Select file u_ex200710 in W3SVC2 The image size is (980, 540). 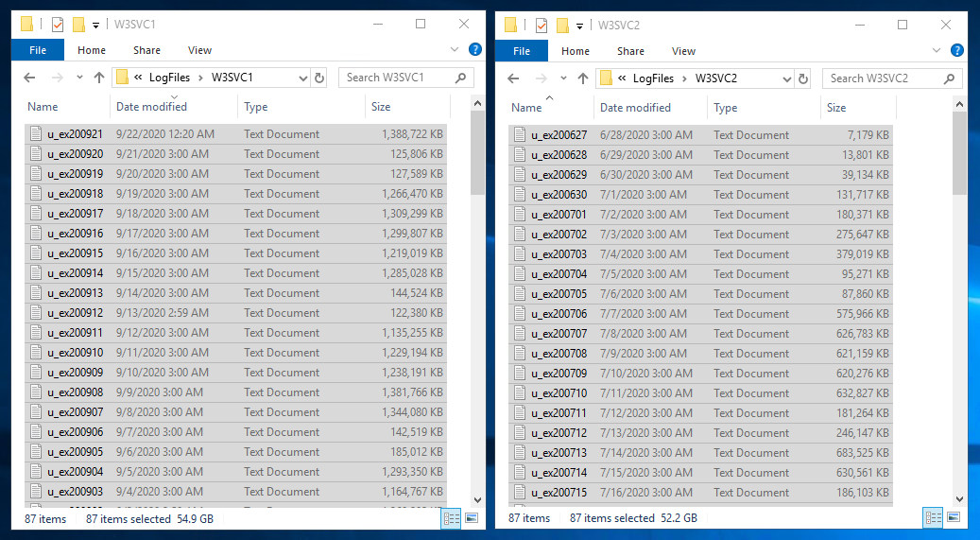(700, 393)
